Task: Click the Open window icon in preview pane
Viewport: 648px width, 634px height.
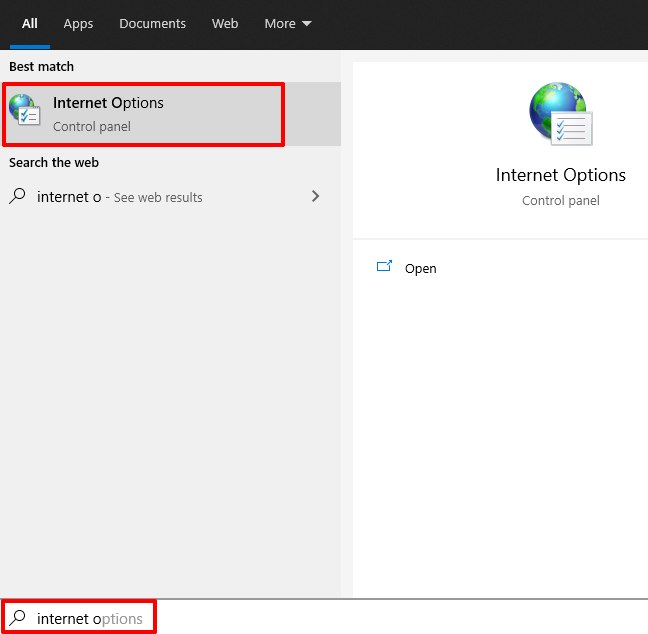Action: pyautogui.click(x=384, y=266)
